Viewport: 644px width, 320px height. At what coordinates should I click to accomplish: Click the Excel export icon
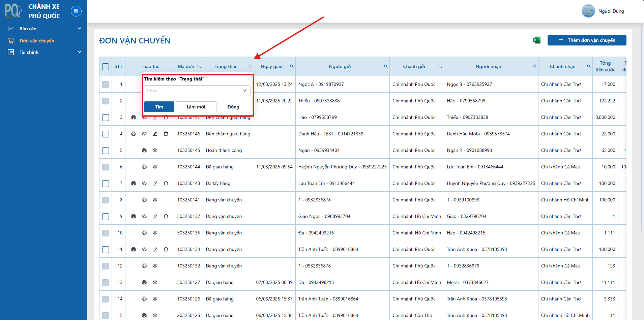pyautogui.click(x=536, y=40)
